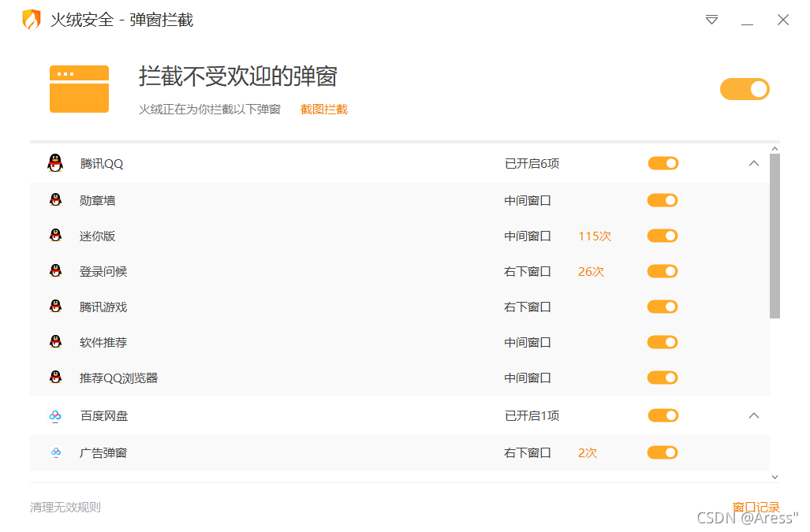Toggle the 腾讯QQ group switch

(x=663, y=164)
